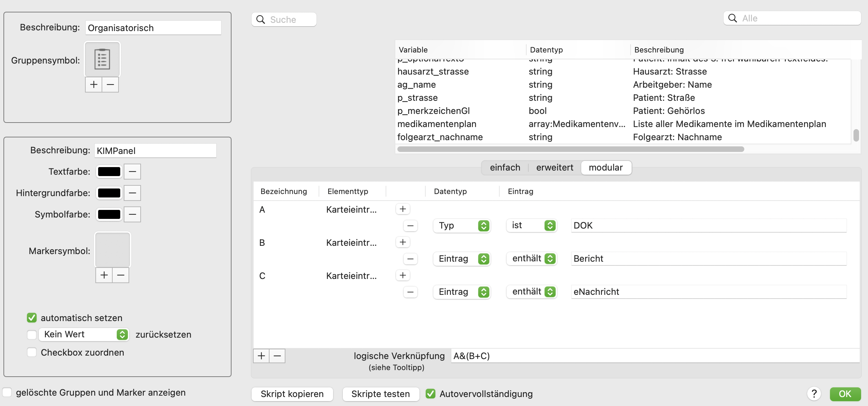The width and height of the screenshot is (868, 406).
Task: Open the Typ dropdown in row A
Action: [x=462, y=225]
